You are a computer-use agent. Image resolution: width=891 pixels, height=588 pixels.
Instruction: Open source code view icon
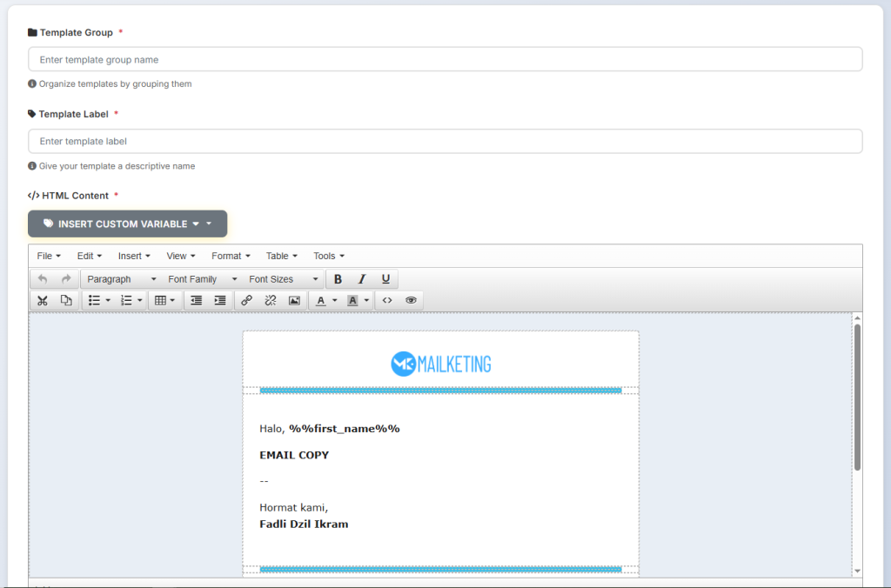[x=387, y=300]
